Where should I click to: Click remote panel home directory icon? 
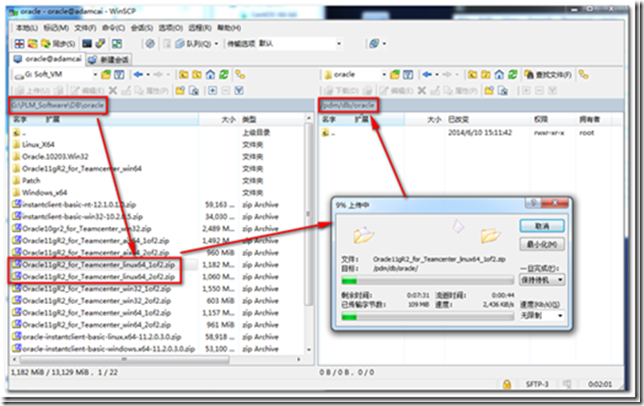[x=499, y=75]
